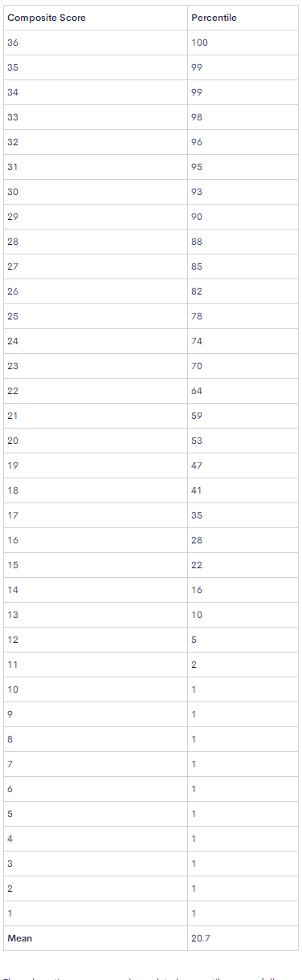The height and width of the screenshot is (980, 302).
Task: Click the percentile value 5
Action: point(194,640)
